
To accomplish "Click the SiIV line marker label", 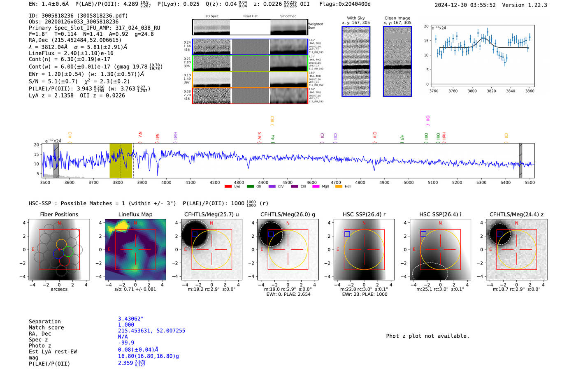I will click(259, 137).
